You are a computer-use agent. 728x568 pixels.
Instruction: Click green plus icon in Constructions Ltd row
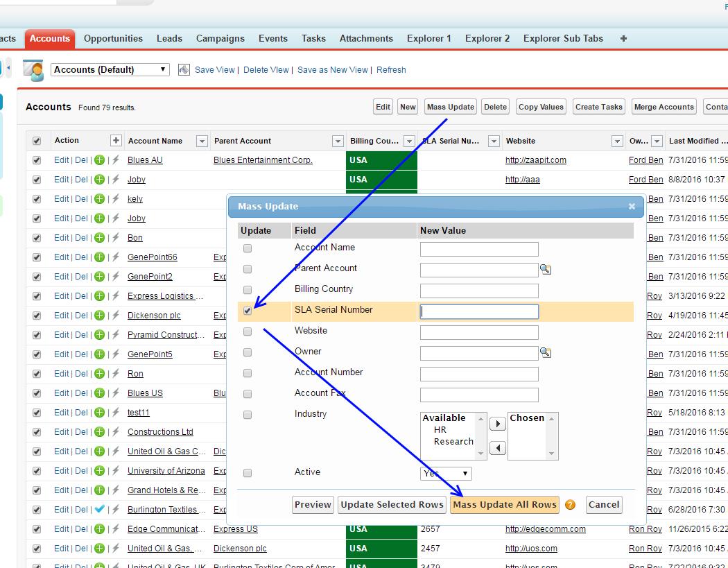tap(99, 432)
